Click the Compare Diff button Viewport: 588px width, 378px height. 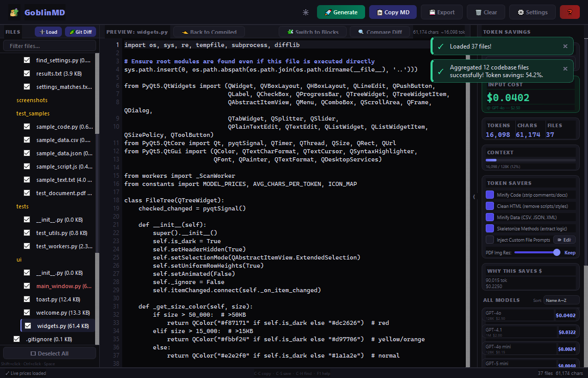point(380,32)
